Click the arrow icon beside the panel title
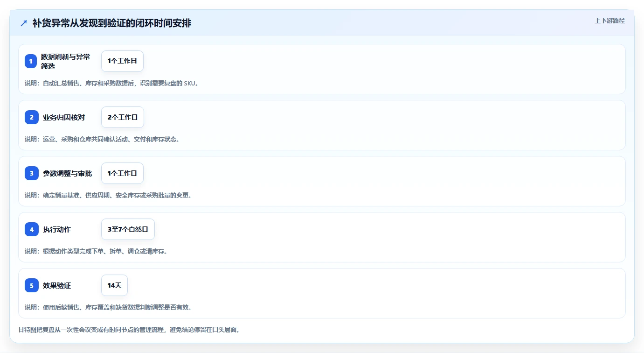The height and width of the screenshot is (353, 644). 24,23
